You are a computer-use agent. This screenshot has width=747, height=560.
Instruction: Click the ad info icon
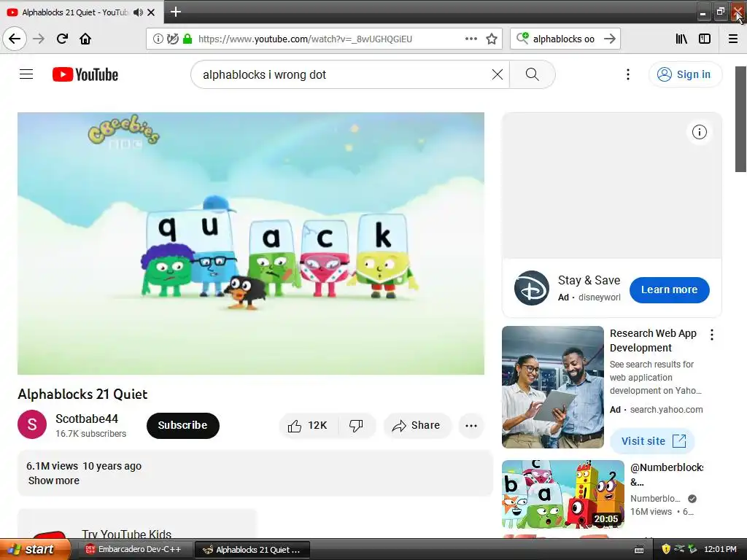point(700,132)
